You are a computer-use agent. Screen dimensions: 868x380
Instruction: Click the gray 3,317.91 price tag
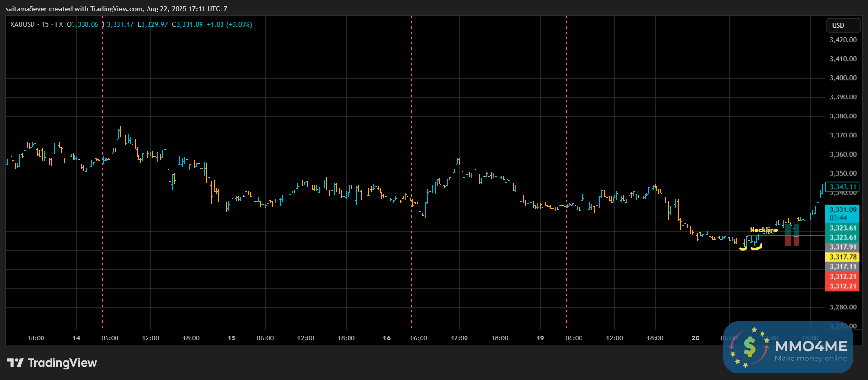[843, 247]
